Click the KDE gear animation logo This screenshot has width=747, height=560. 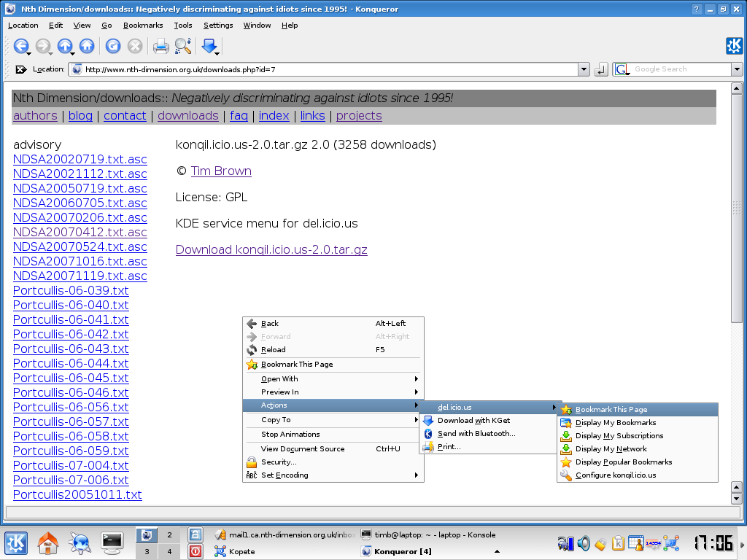tap(734, 46)
